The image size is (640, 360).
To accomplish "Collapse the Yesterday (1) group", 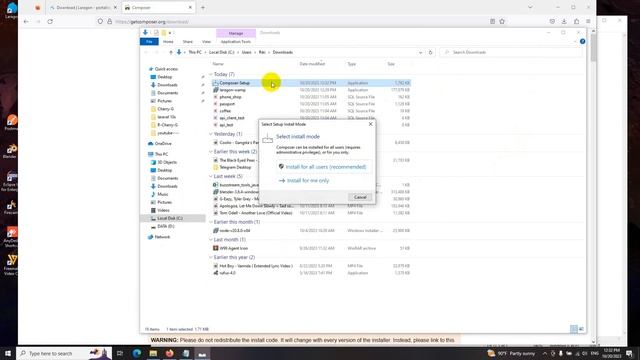I will [x=211, y=134].
